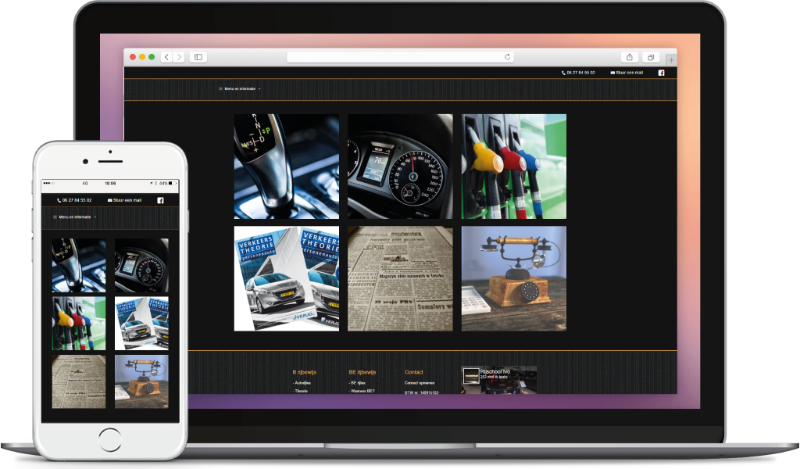
Task: Tap the Facebook icon on the phone
Action: 160,200
